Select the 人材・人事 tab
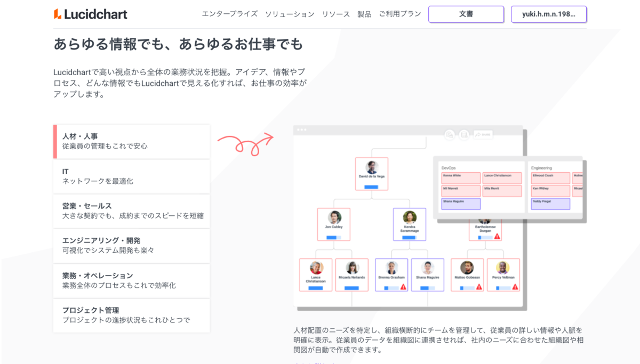 [132, 141]
